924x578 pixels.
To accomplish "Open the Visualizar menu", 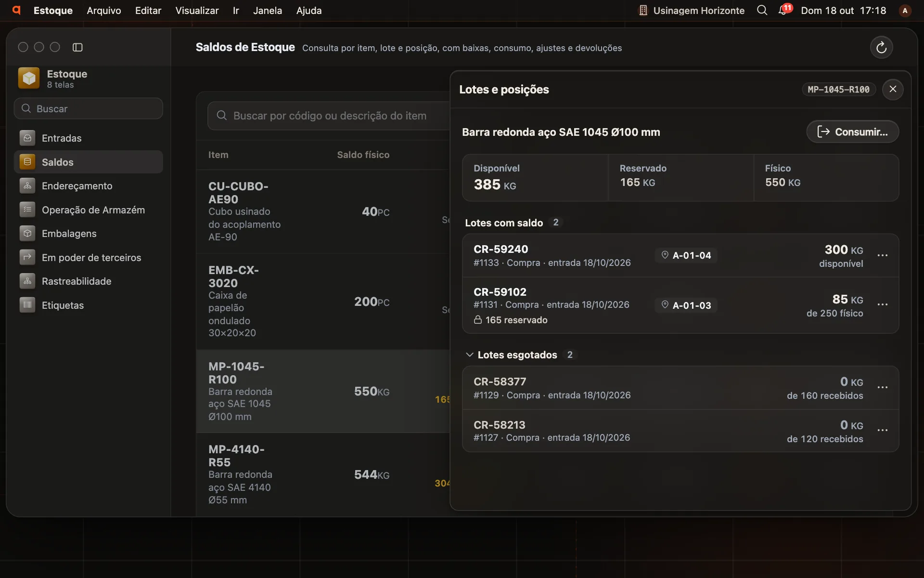I will pos(197,10).
